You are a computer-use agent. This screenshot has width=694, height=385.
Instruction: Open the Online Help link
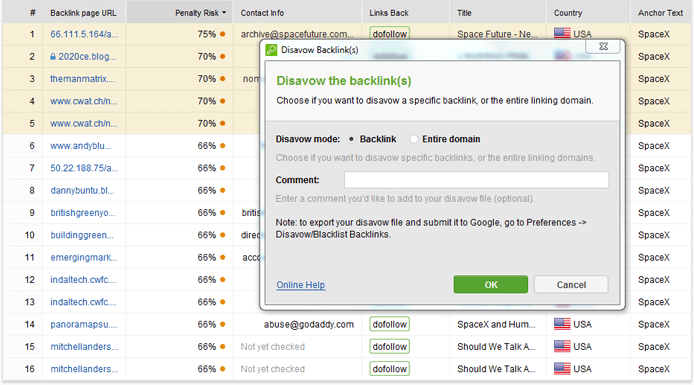[x=301, y=285]
